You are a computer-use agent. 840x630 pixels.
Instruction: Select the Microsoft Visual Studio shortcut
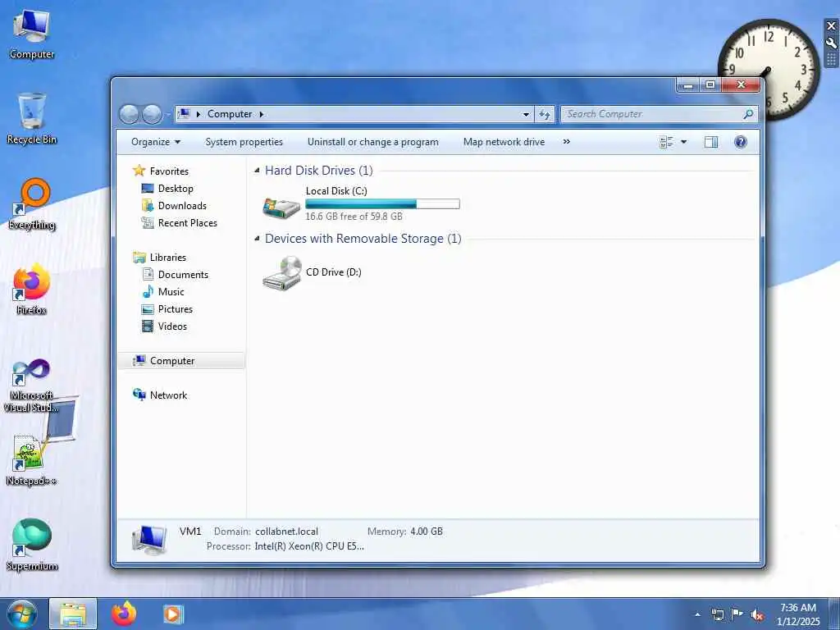(32, 385)
